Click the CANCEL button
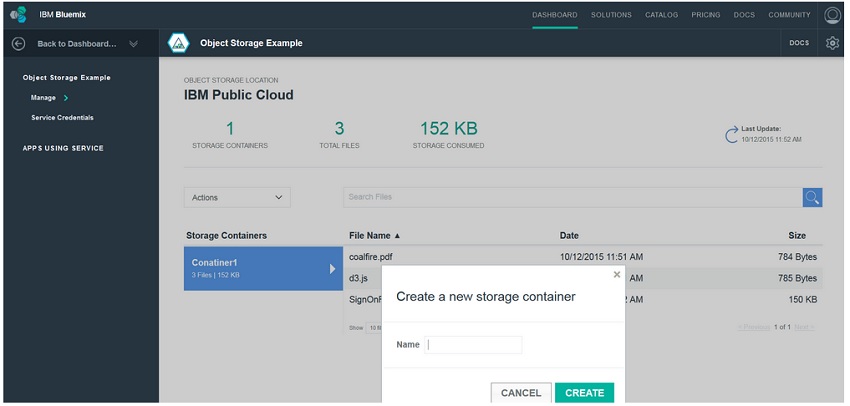 tap(521, 393)
